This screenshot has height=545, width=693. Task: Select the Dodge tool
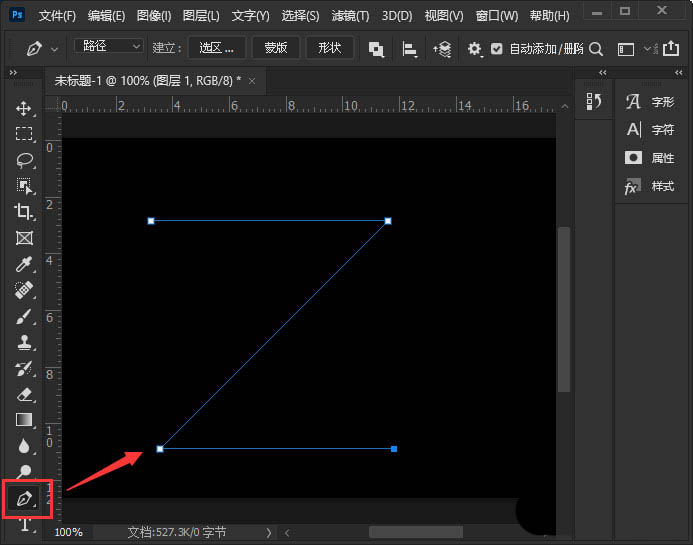tap(24, 471)
